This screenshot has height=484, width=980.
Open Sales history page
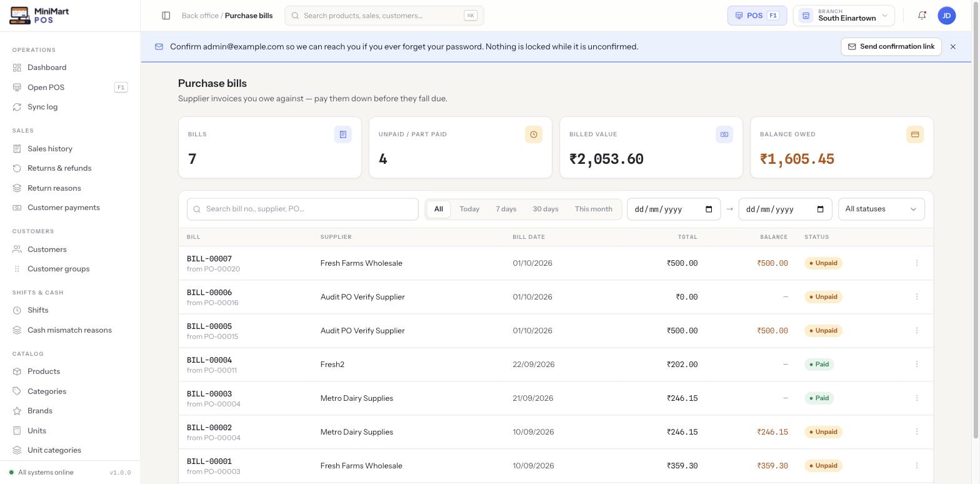[x=70, y=149]
